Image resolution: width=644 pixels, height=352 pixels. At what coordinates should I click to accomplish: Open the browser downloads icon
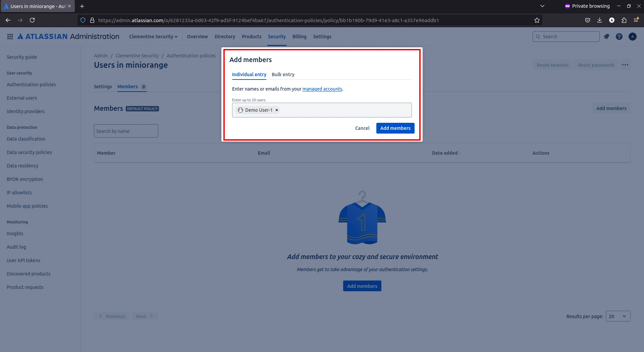(x=599, y=20)
